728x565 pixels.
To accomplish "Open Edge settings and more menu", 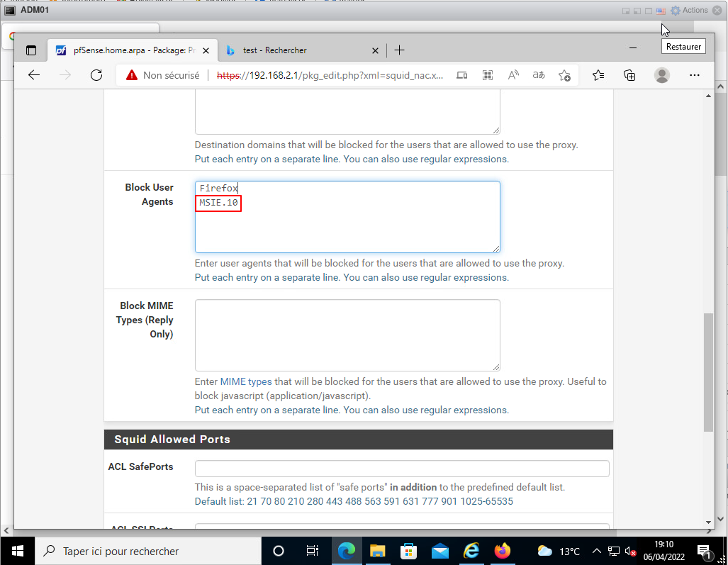I will coord(695,75).
